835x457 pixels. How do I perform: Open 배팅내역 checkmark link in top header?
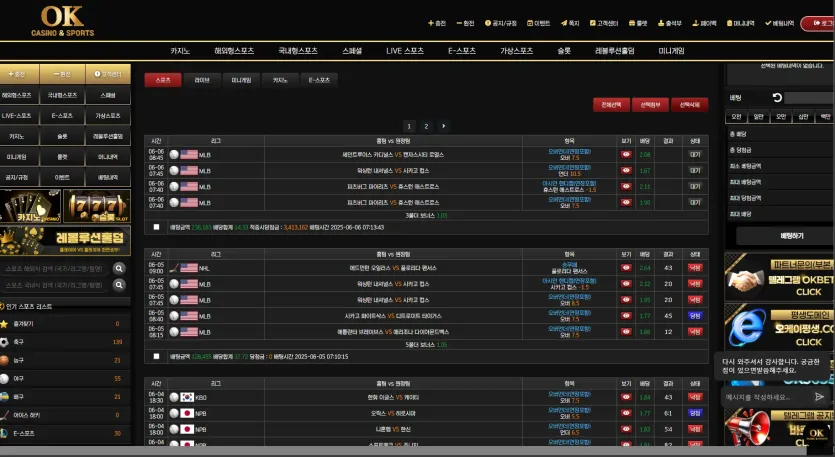point(779,23)
